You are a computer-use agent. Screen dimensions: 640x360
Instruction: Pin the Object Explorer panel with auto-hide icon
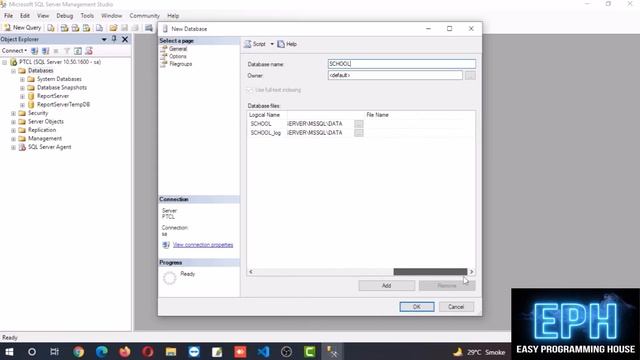coord(114,39)
